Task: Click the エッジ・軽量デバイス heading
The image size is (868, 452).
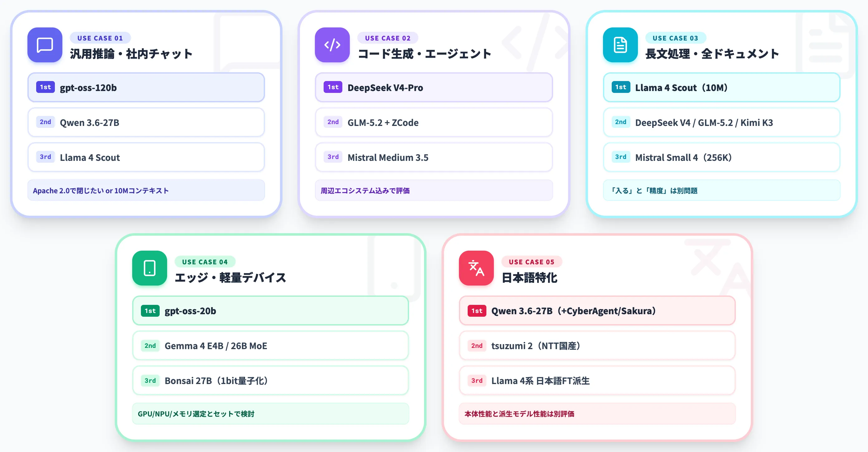Action: 230,277
